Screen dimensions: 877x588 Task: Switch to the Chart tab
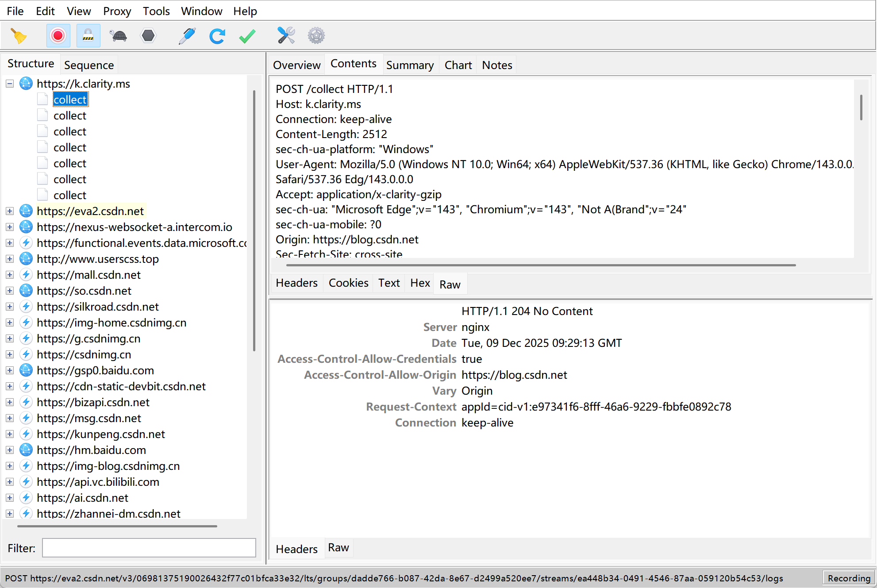pos(458,65)
